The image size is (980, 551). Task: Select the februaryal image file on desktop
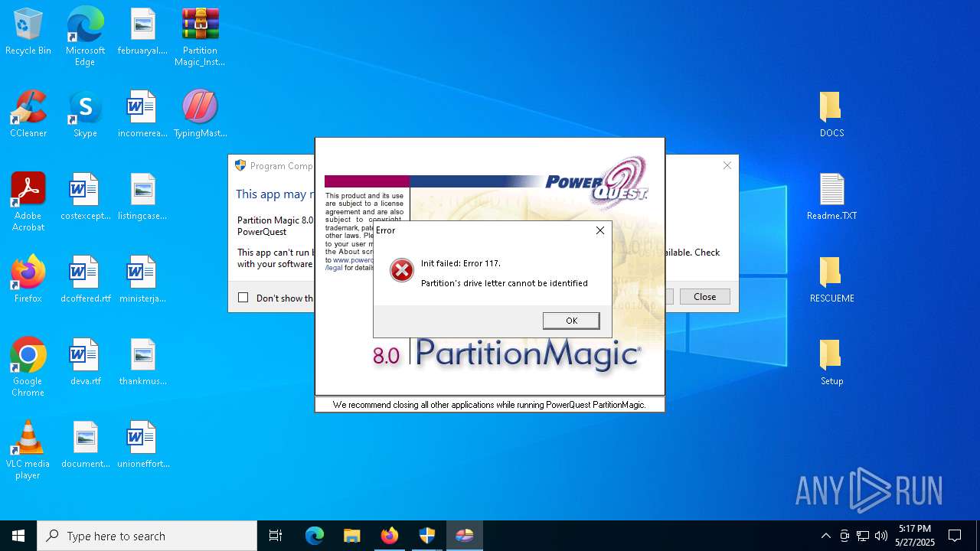(142, 32)
